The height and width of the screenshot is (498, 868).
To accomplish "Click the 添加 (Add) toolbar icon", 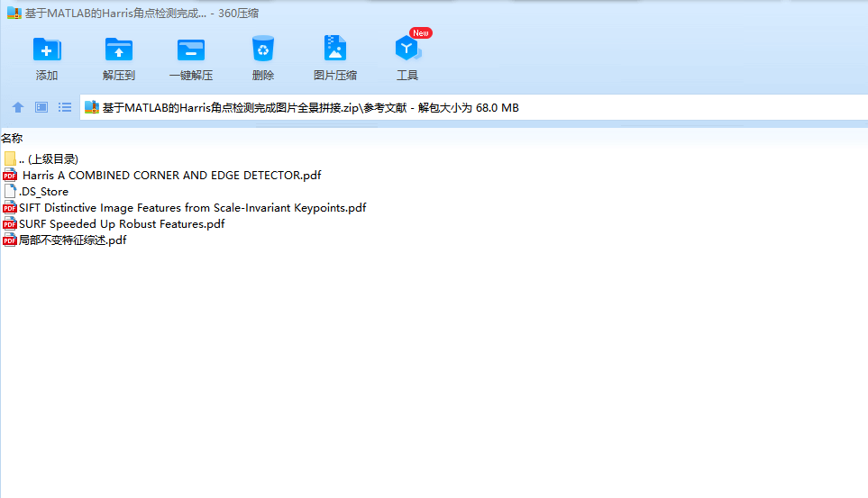I will coord(47,50).
